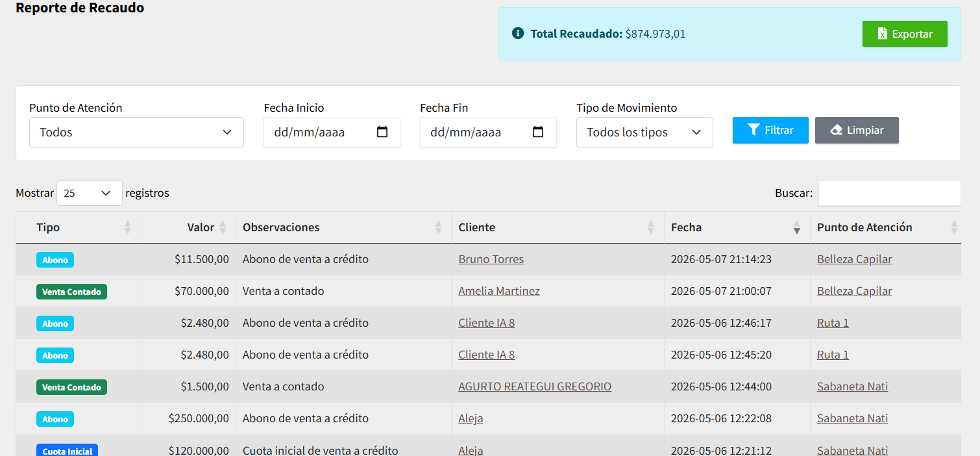Sort by Fecha column arrows
Image resolution: width=980 pixels, height=456 pixels.
(x=797, y=227)
